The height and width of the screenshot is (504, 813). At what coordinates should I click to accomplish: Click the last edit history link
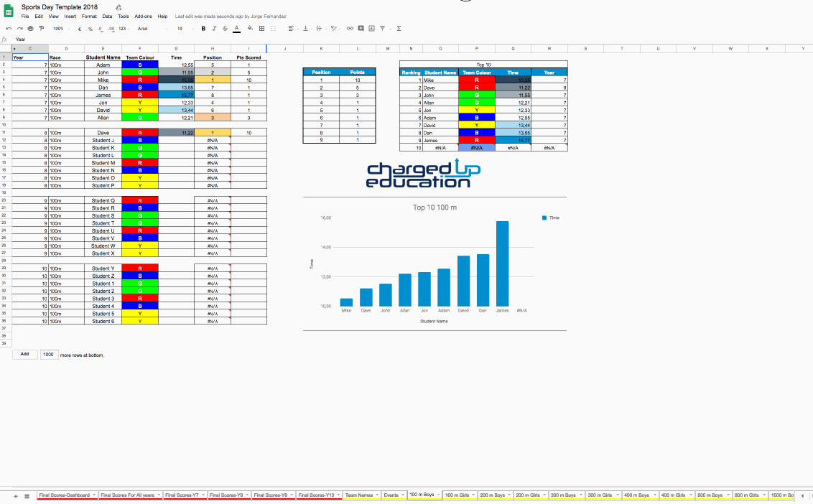click(231, 17)
